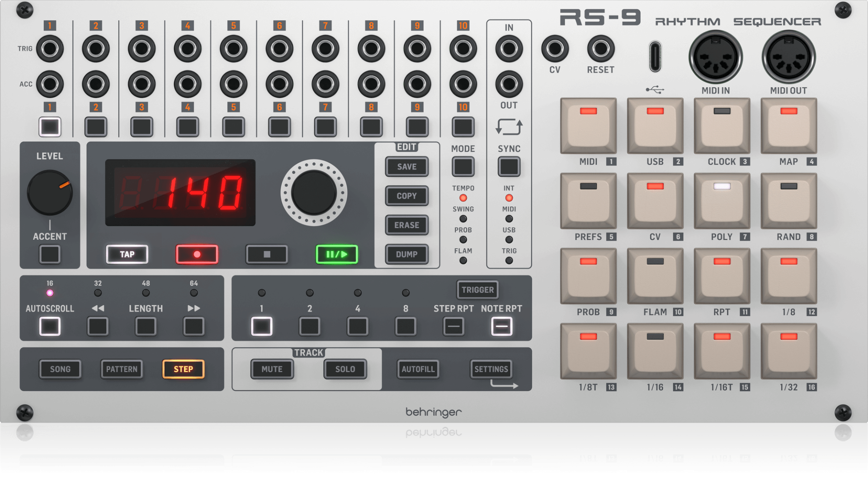This screenshot has width=868, height=479.
Task: Click the rewind arrow in the LENGTH section
Action: coord(98,326)
